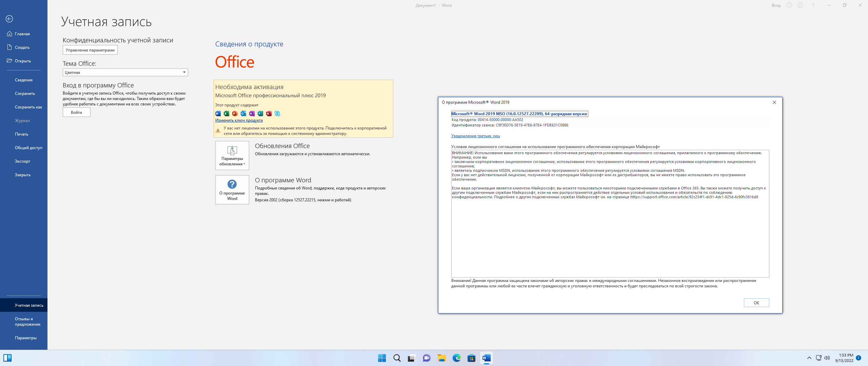Go back using the arrow icon

(9, 19)
